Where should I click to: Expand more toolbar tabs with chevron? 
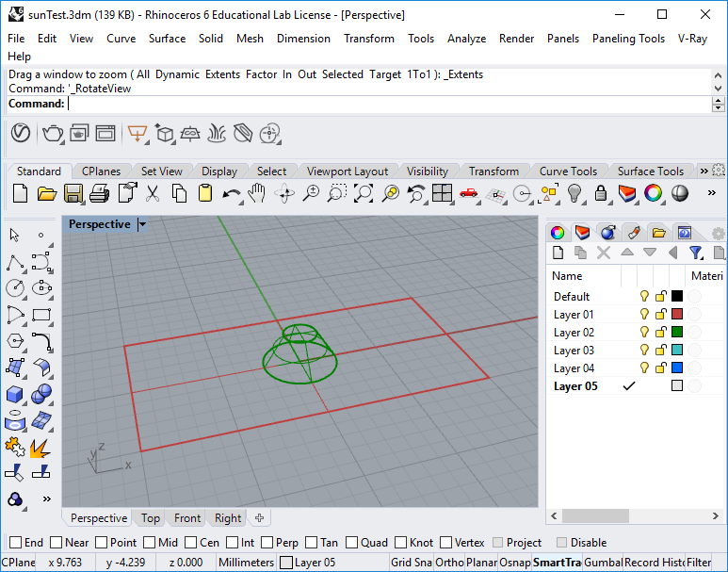[x=704, y=172]
